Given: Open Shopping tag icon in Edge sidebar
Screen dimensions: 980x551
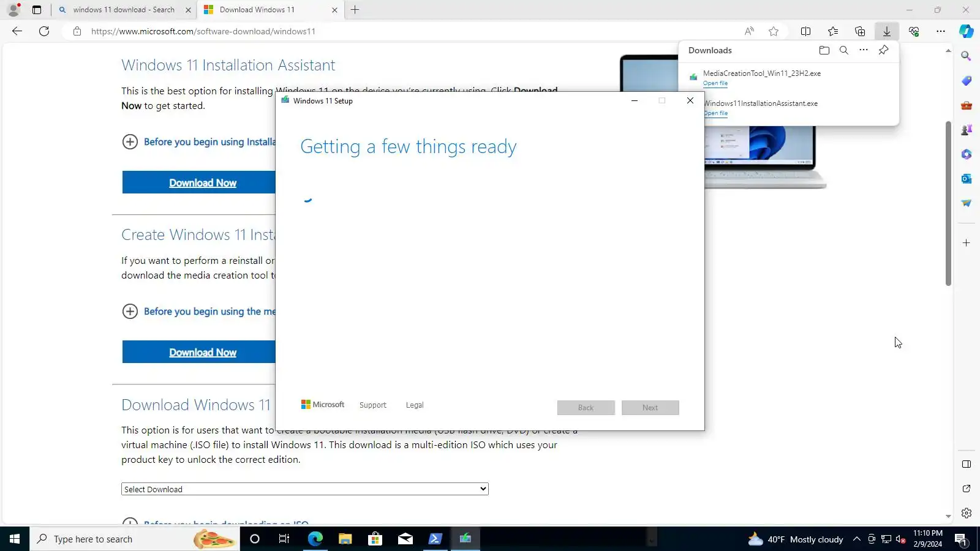Looking at the screenshot, I should 967,81.
